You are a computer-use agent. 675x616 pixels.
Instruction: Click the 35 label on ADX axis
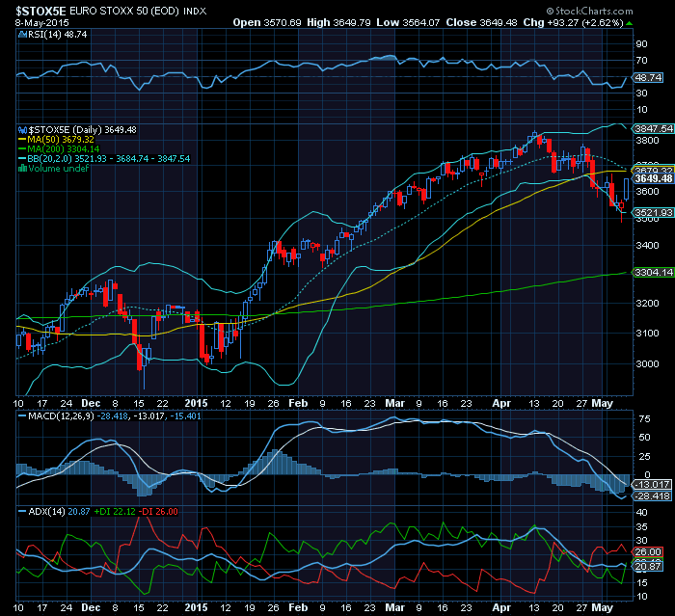pyautogui.click(x=641, y=527)
